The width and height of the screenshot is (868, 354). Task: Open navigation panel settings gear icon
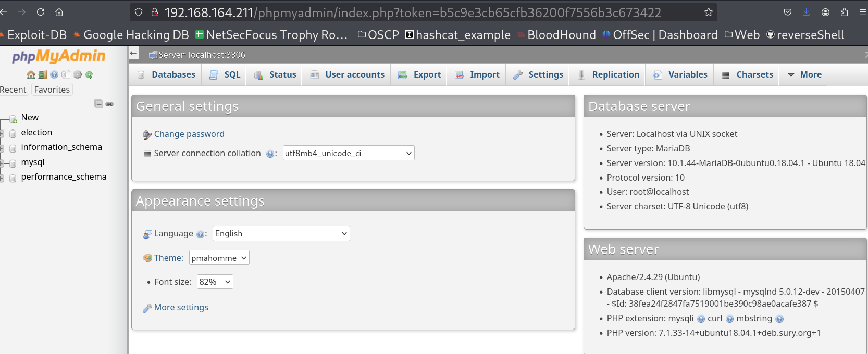click(x=78, y=75)
